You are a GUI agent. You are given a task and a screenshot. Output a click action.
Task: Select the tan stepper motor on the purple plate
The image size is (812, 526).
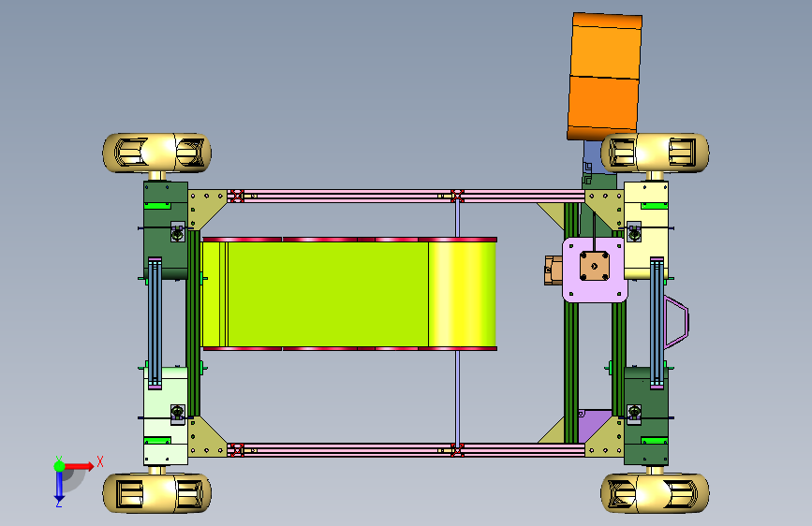pyautogui.click(x=594, y=266)
